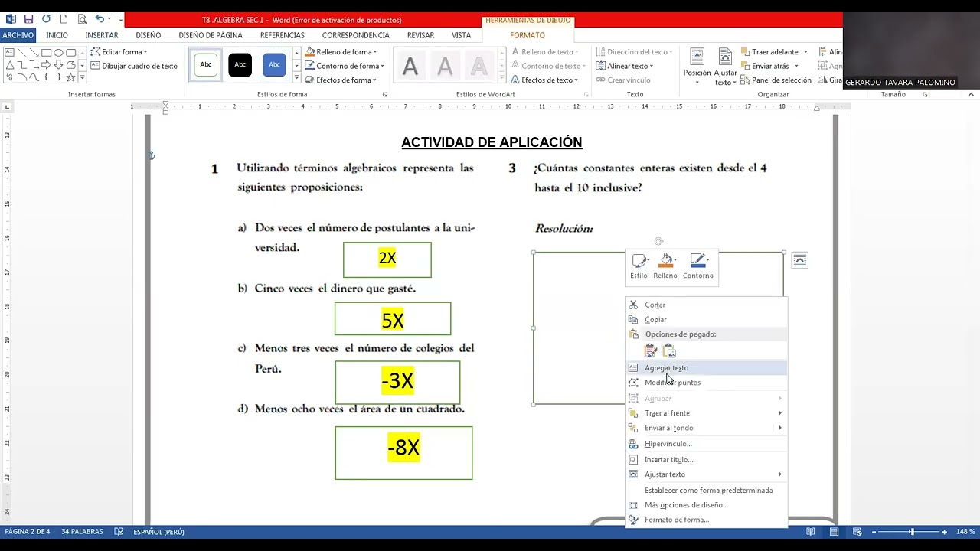
Task: Open Enviar al fondo submenu
Action: 707,428
